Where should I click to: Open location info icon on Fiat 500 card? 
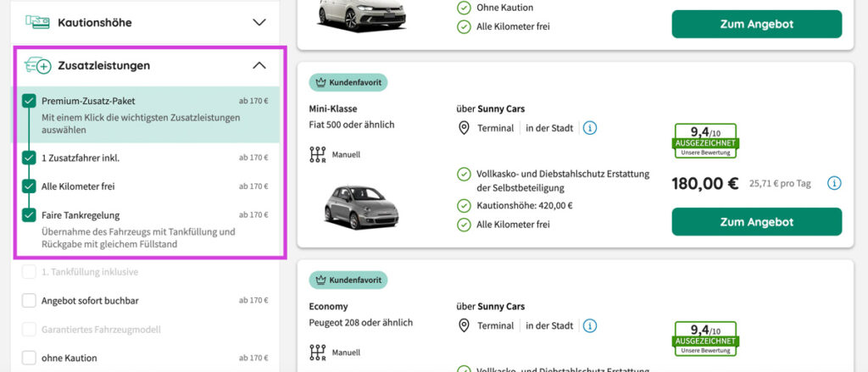(x=590, y=129)
